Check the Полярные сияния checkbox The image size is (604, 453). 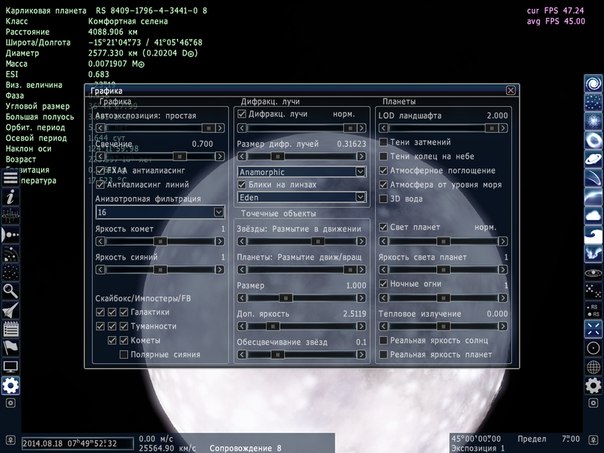click(124, 354)
